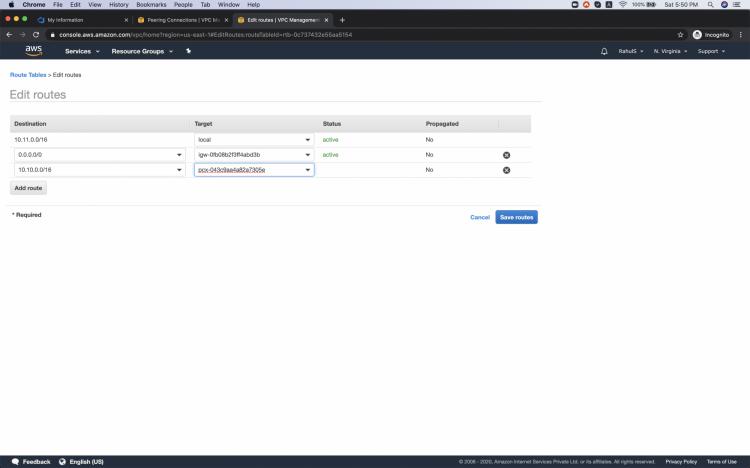
Task: Go to the AWS console home logo
Action: (x=34, y=51)
